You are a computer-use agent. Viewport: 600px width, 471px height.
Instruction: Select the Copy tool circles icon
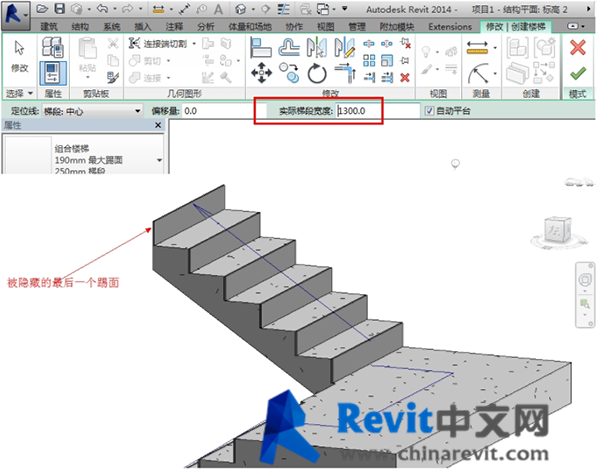pyautogui.click(x=289, y=73)
